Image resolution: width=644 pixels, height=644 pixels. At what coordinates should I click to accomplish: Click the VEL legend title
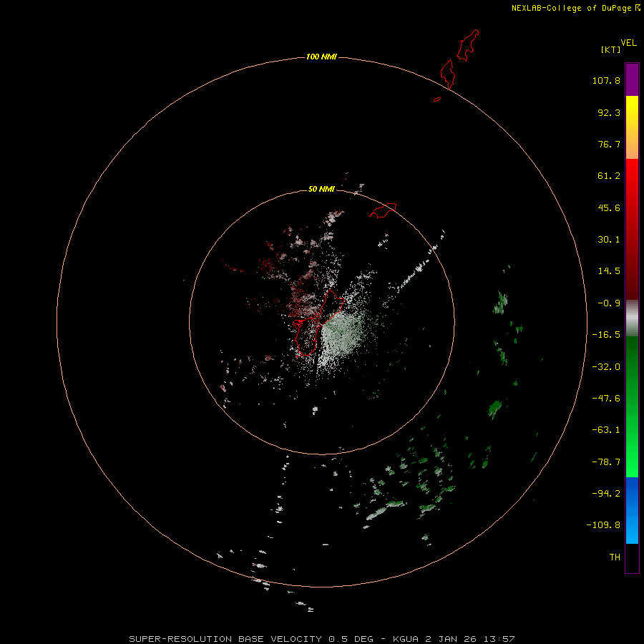pyautogui.click(x=628, y=43)
